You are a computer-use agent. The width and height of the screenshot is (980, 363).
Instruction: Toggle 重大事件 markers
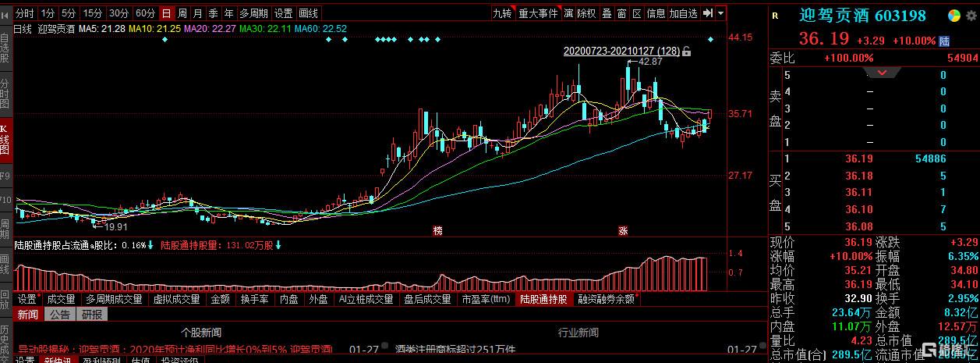(539, 13)
